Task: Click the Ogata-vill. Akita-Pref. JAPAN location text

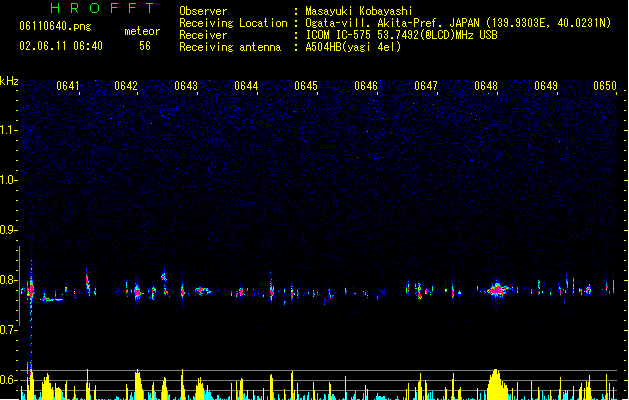Action: click(458, 23)
